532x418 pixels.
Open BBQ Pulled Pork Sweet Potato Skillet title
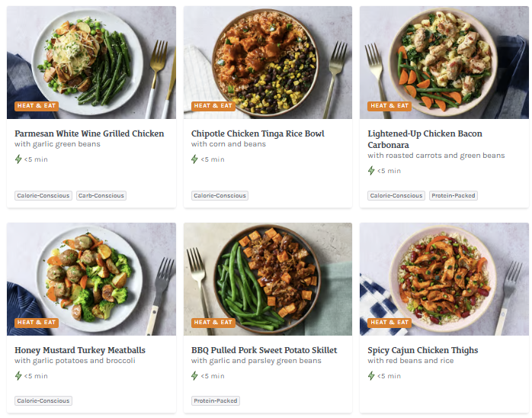pos(264,350)
